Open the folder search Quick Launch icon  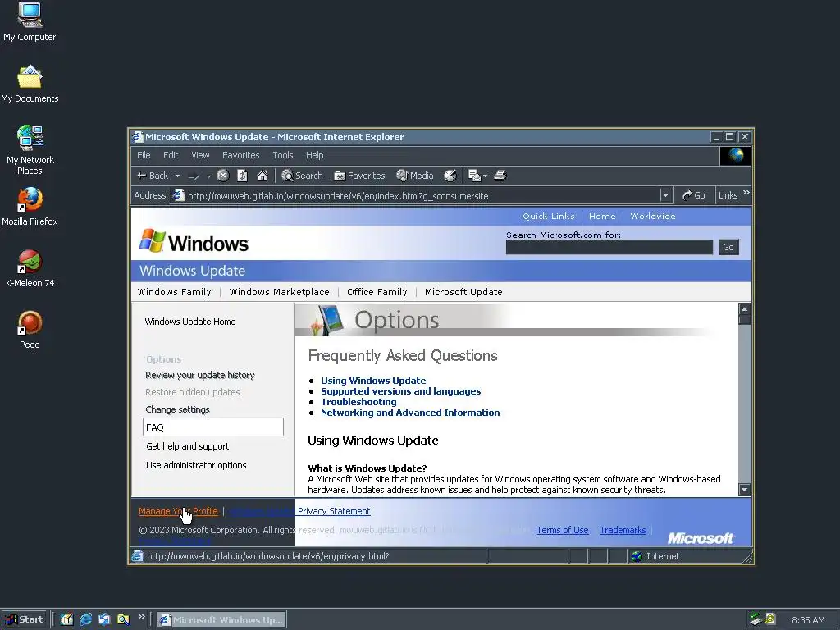(x=124, y=619)
